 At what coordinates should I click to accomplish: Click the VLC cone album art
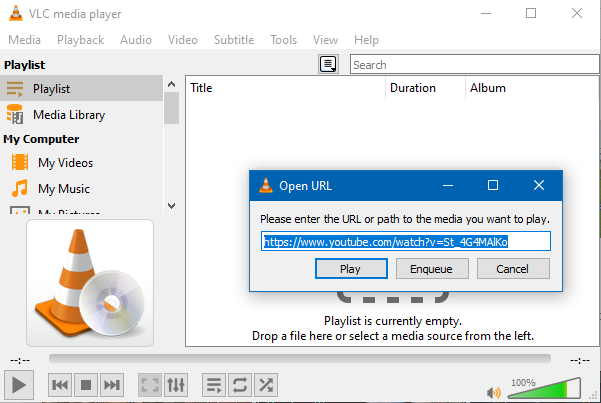90,283
